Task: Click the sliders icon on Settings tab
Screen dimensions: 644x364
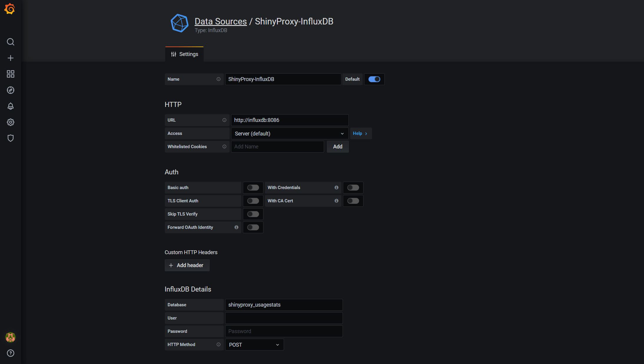Action: (174, 54)
